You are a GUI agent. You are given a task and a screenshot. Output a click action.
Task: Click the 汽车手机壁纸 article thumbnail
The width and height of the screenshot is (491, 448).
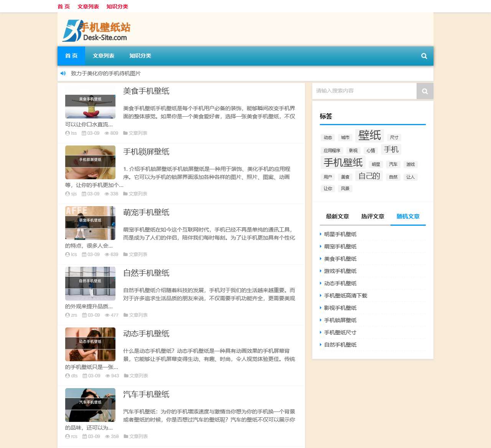(90, 405)
